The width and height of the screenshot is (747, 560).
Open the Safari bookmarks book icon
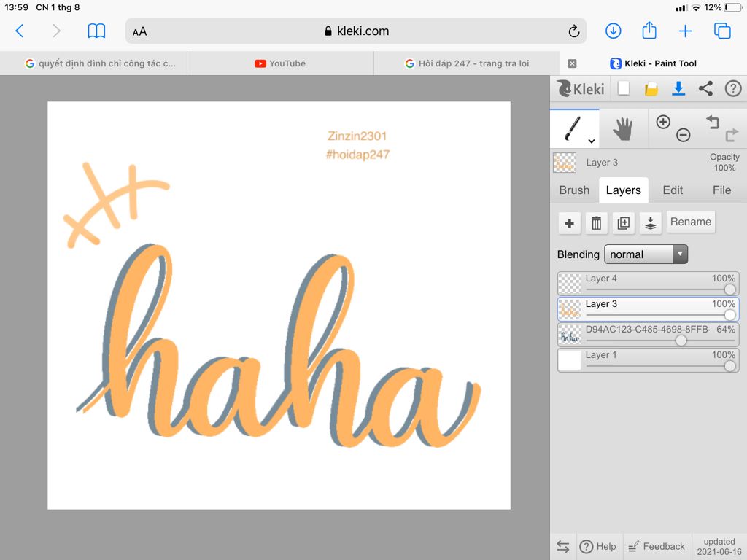tap(96, 31)
